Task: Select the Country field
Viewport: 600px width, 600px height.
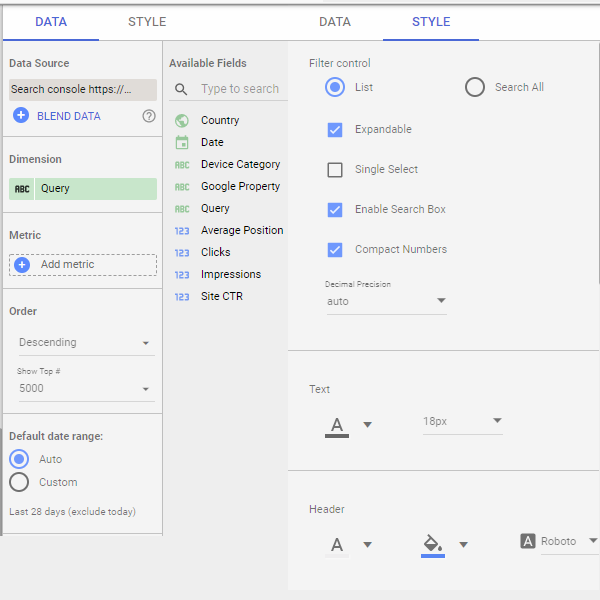Action: 220,121
